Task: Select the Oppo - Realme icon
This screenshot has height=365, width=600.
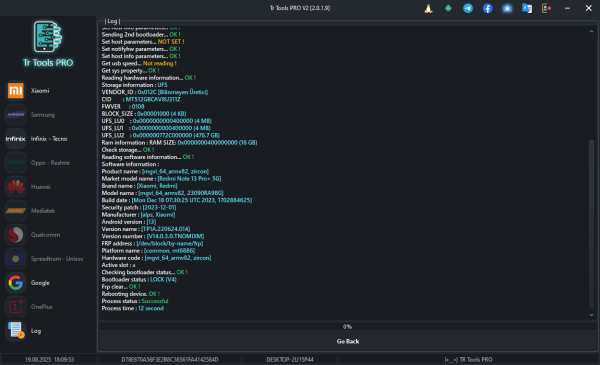Action: 16,163
